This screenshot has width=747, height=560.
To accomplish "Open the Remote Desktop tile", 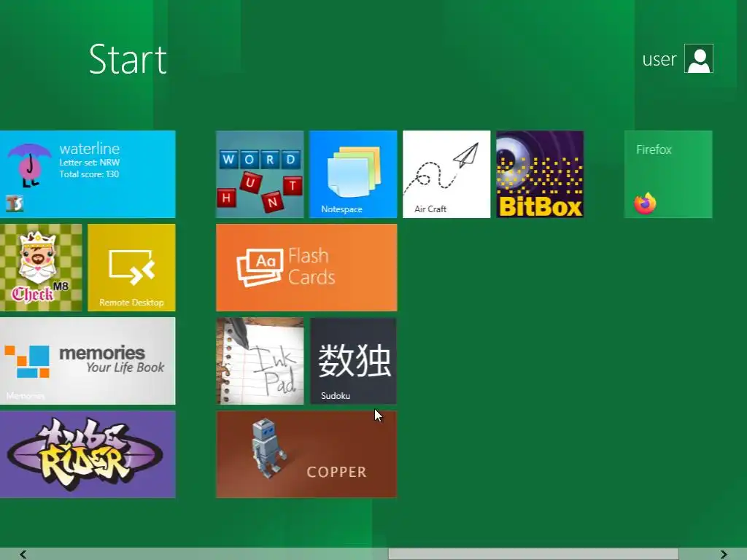I will tap(131, 268).
